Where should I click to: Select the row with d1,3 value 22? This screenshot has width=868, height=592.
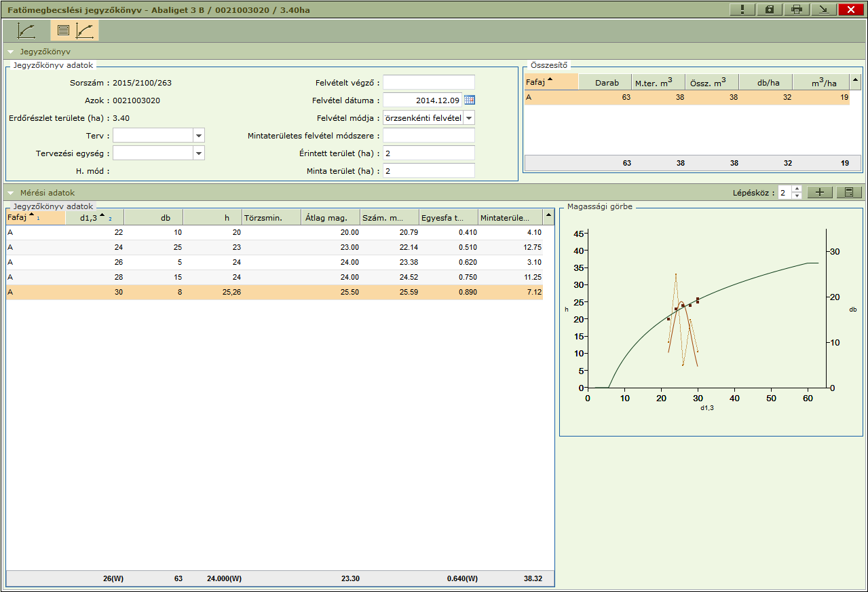pos(275,232)
